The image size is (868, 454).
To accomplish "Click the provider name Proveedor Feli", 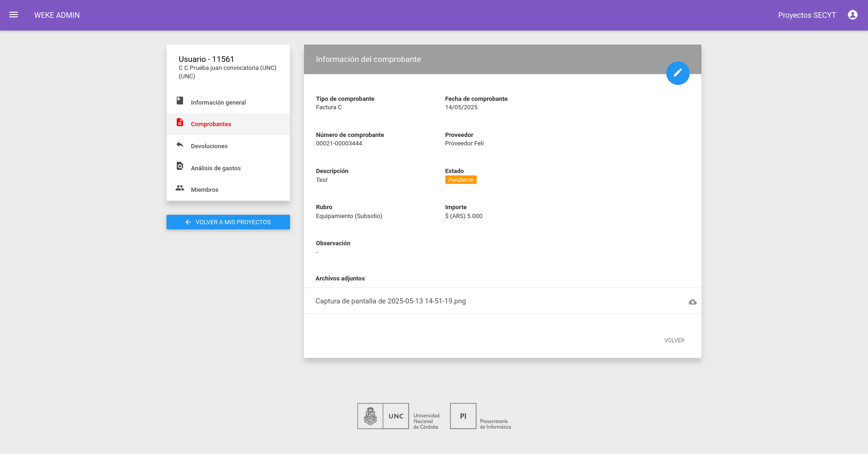I will 464,144.
